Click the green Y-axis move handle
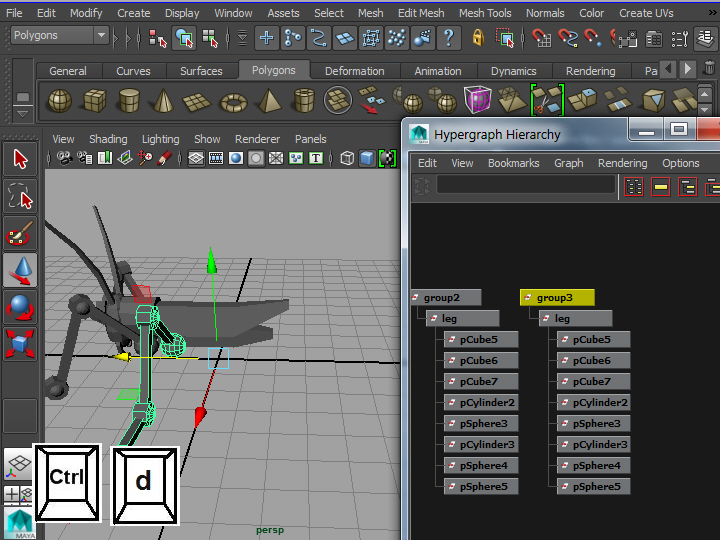The height and width of the screenshot is (540, 720). (x=212, y=262)
